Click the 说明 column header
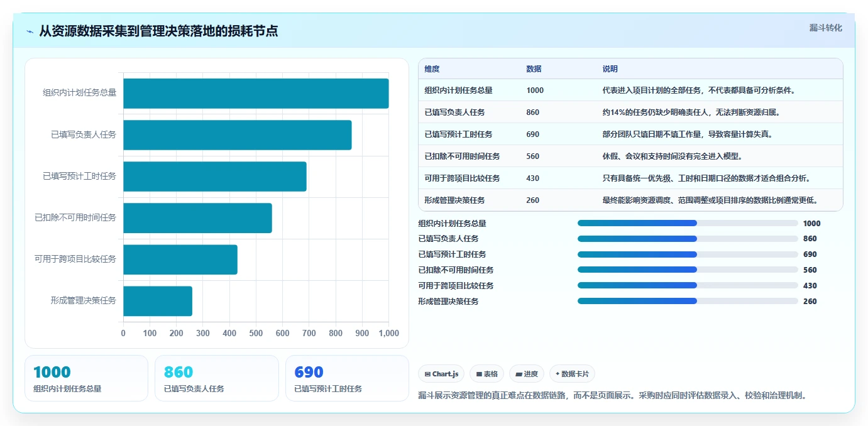The image size is (868, 426). pyautogui.click(x=610, y=69)
